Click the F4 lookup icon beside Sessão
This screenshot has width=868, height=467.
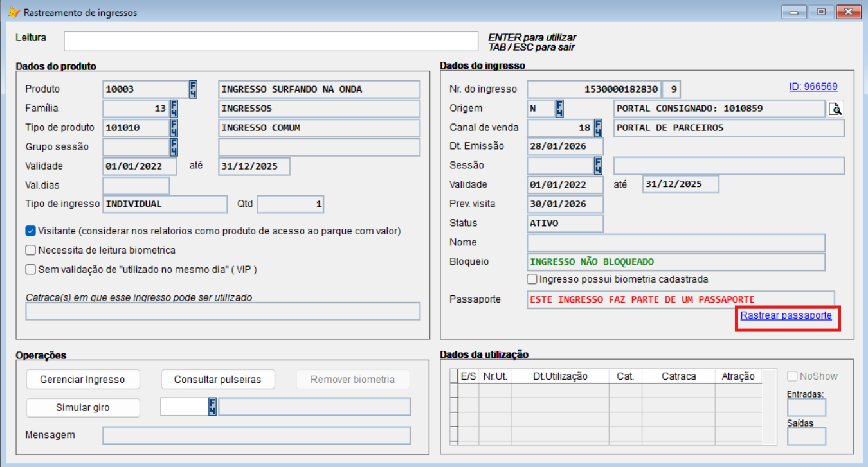[598, 166]
